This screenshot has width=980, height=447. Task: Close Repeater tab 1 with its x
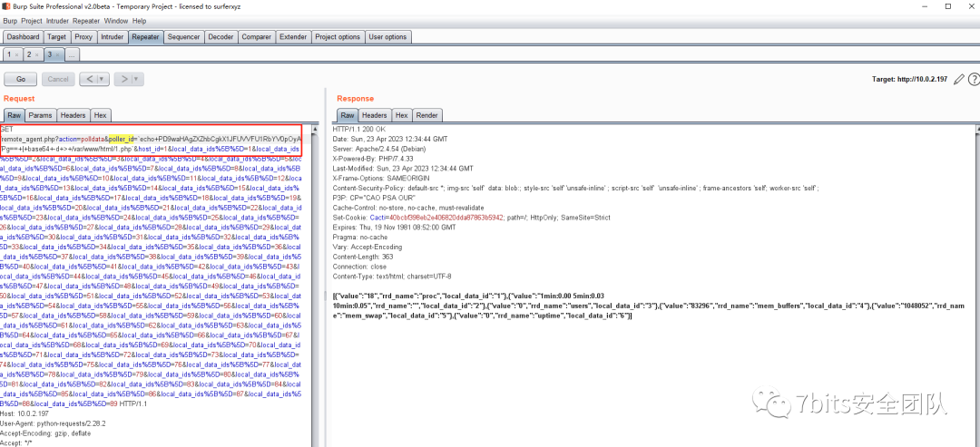click(17, 55)
